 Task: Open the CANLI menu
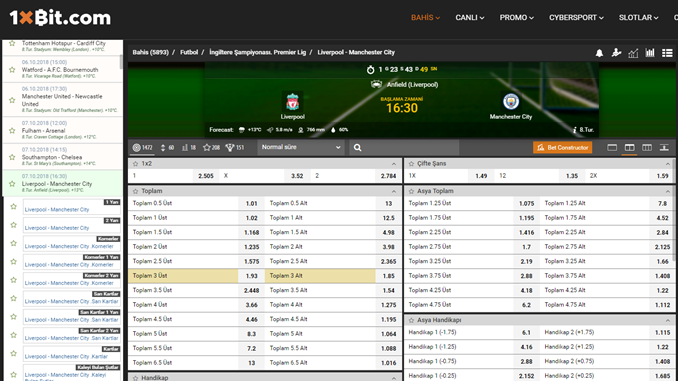(x=470, y=18)
